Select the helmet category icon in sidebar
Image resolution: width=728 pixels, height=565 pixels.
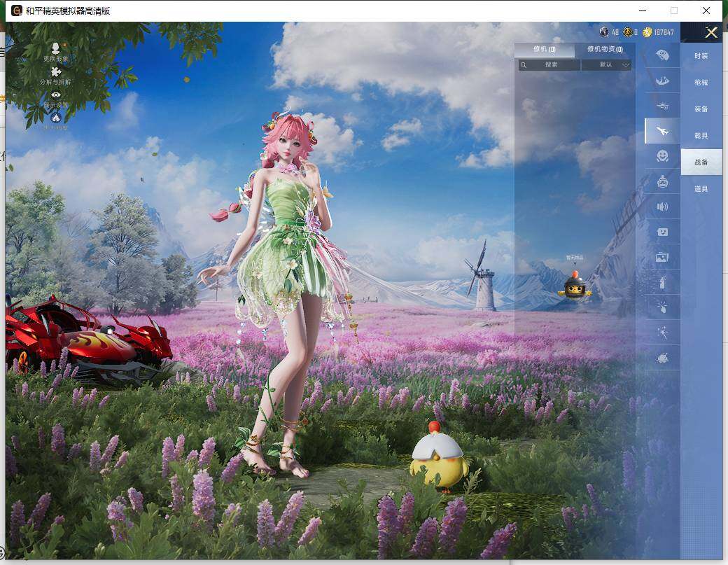tap(662, 56)
